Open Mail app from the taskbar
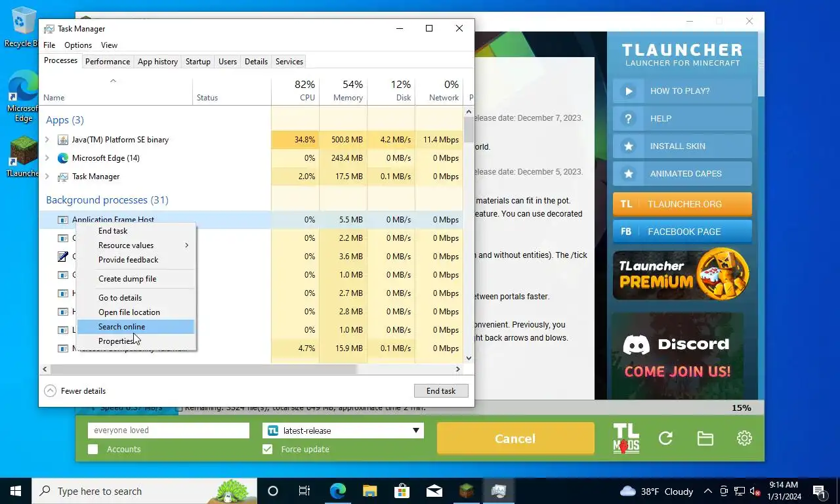840x504 pixels. [x=434, y=491]
